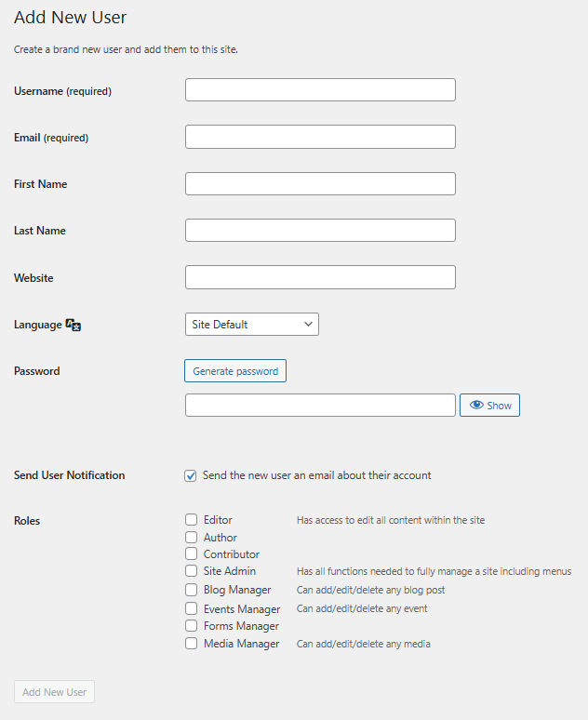Focus the Username input field
Viewport: 588px width, 720px height.
point(320,90)
